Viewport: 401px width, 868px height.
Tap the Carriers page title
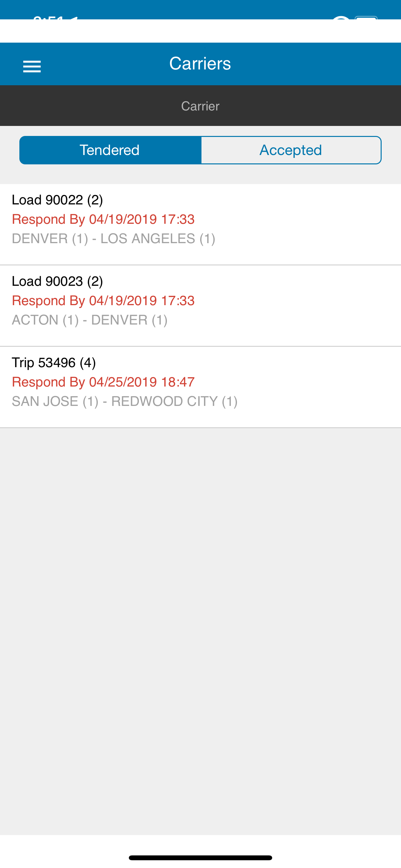click(200, 63)
